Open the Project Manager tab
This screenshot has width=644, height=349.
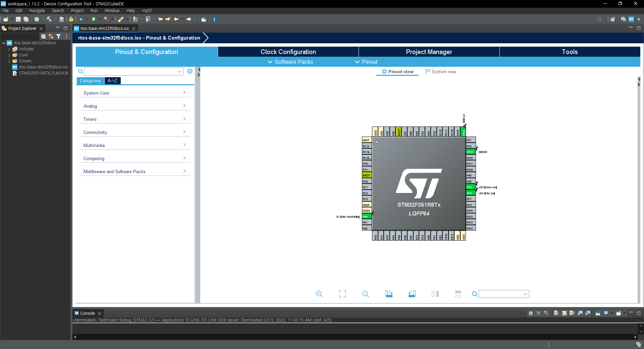429,52
